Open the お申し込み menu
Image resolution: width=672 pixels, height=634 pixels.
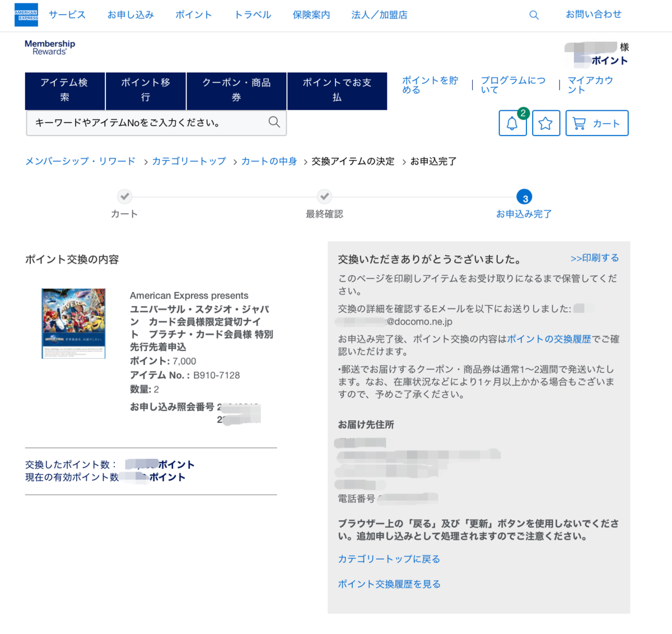pyautogui.click(x=130, y=15)
